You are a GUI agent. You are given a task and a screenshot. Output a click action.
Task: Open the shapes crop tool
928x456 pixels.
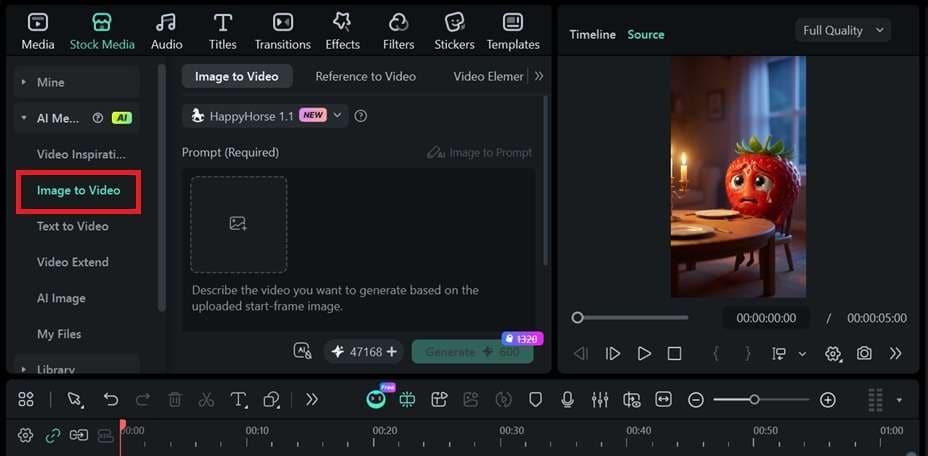(x=271, y=400)
